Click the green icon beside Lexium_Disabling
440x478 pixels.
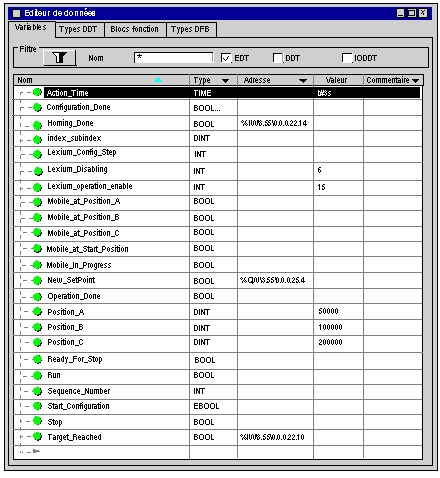coord(38,171)
